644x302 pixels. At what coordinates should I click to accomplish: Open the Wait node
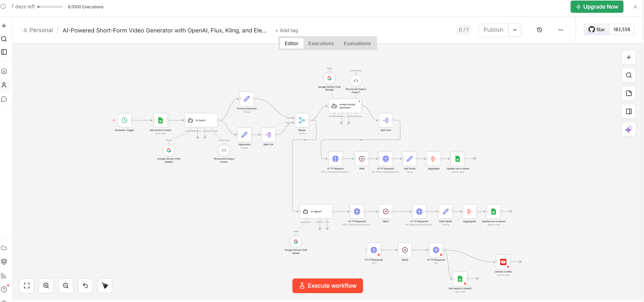(x=362, y=159)
